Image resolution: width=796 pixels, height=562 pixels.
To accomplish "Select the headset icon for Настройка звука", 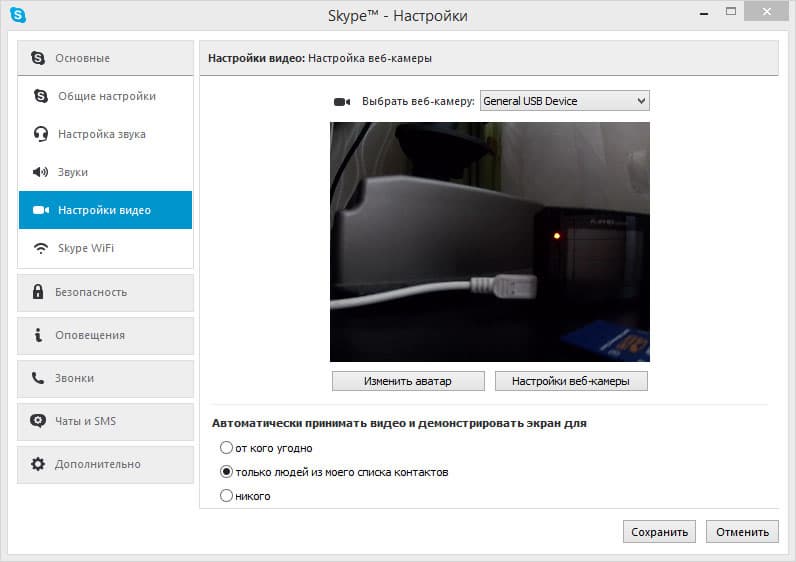I will point(41,134).
